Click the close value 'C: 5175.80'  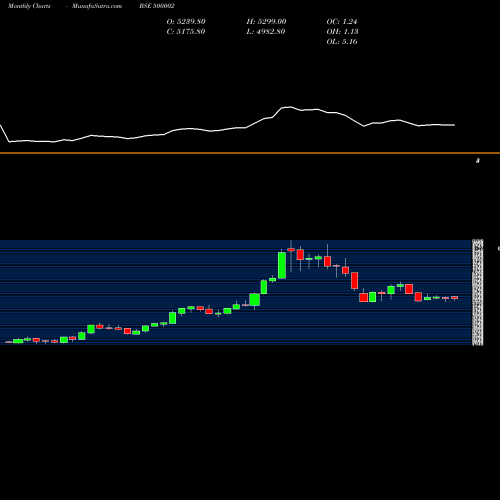(186, 31)
